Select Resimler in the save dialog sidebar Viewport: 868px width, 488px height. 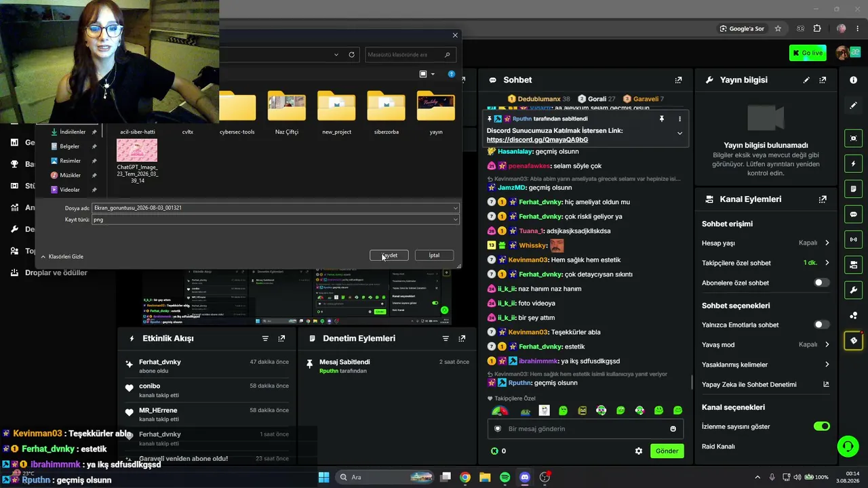coord(70,161)
